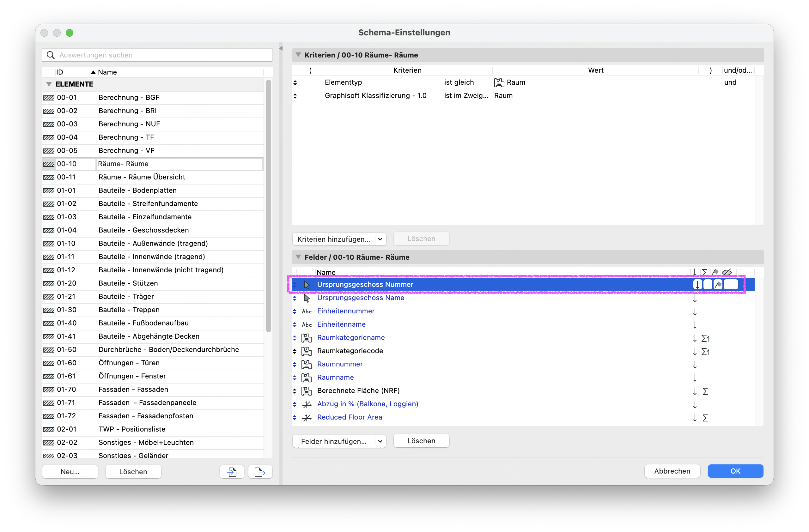Click schema list vertical scrollbar
The width and height of the screenshot is (809, 532).
tap(268, 206)
